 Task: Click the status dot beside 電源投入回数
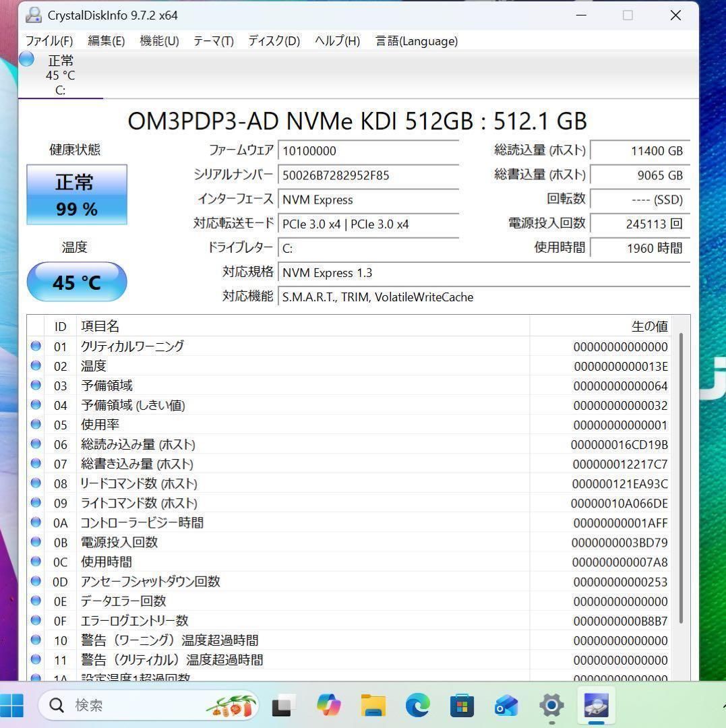(36, 542)
